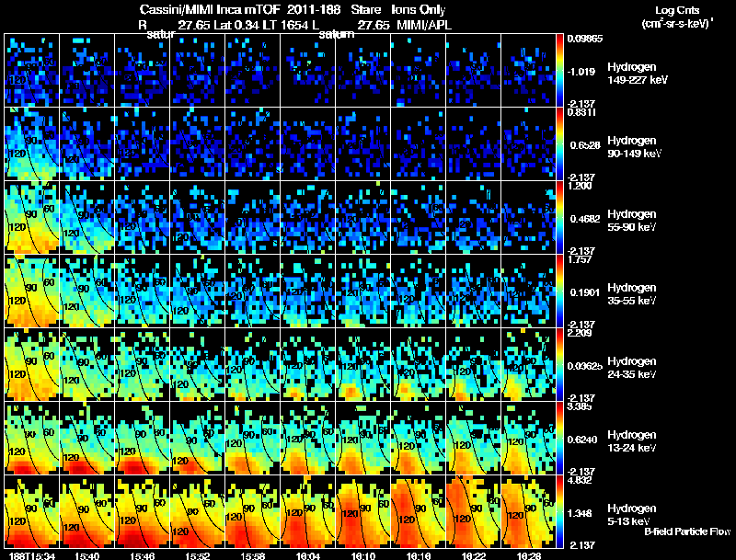Open the 90-149 keV image panel at 15:34
Viewport: 736px width, 560px height.
pyautogui.click(x=32, y=144)
